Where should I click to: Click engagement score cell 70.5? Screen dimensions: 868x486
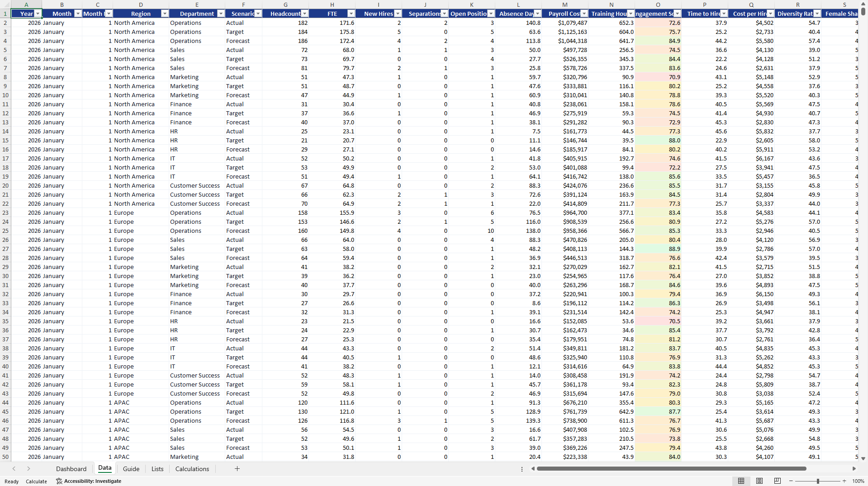(x=658, y=321)
